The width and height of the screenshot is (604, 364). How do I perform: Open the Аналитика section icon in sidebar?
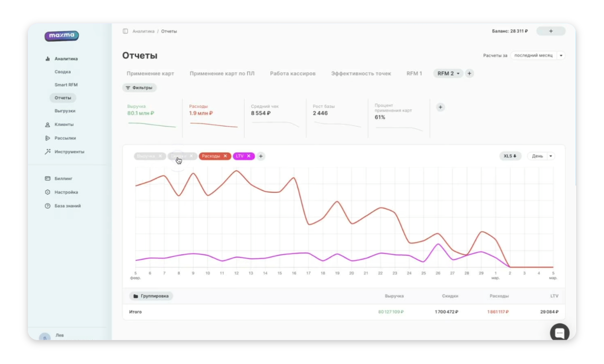coord(48,59)
